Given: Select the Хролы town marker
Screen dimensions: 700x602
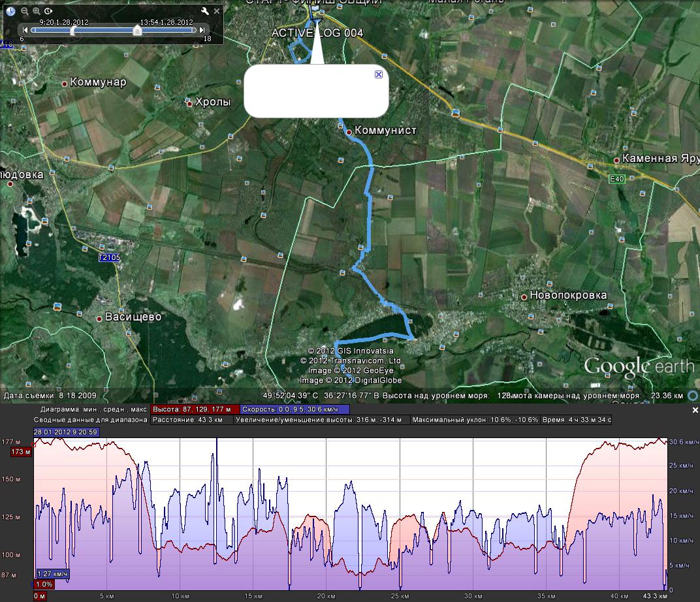Looking at the screenshot, I should [x=189, y=104].
